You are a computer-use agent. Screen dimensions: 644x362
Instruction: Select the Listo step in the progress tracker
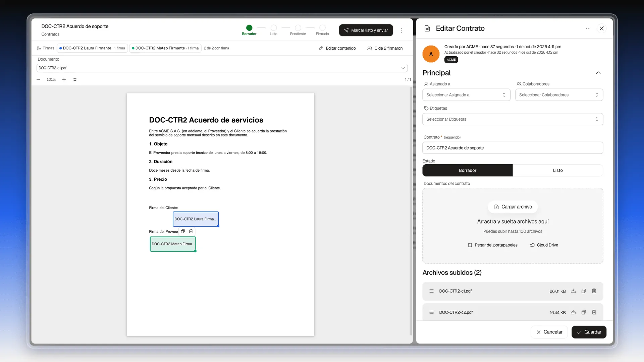273,30
